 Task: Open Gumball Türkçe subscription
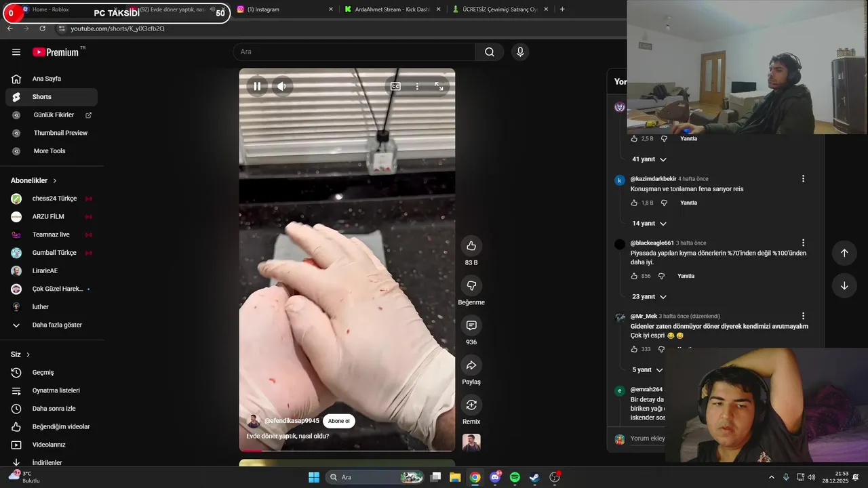point(52,253)
